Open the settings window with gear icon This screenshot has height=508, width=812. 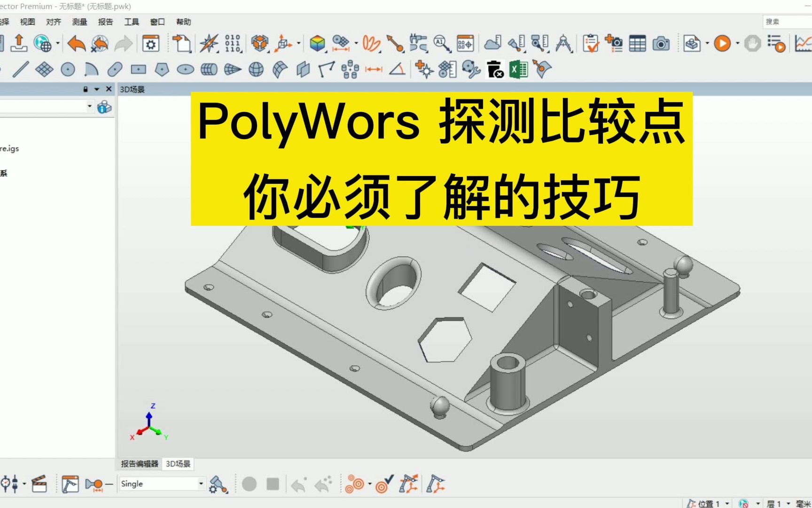(x=151, y=44)
